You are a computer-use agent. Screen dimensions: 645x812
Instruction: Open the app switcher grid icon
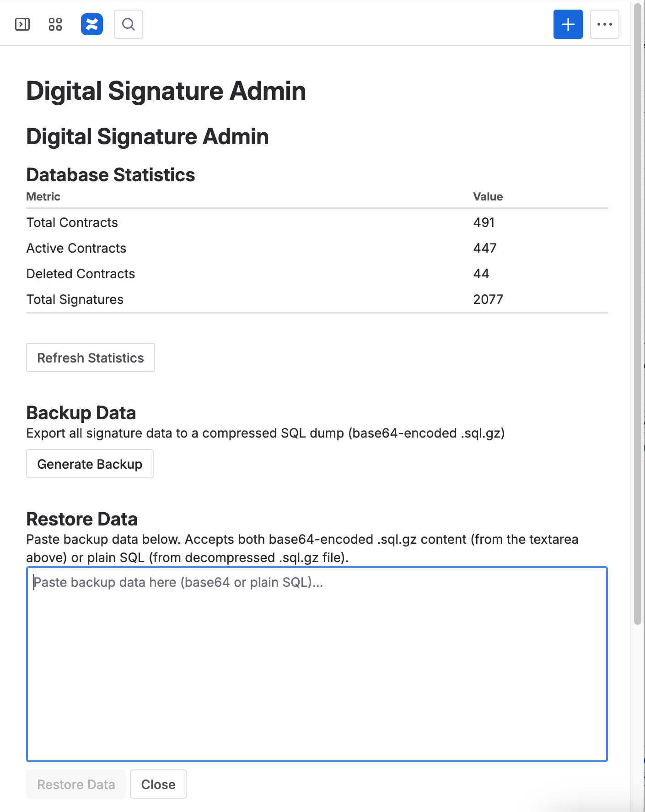pos(55,24)
